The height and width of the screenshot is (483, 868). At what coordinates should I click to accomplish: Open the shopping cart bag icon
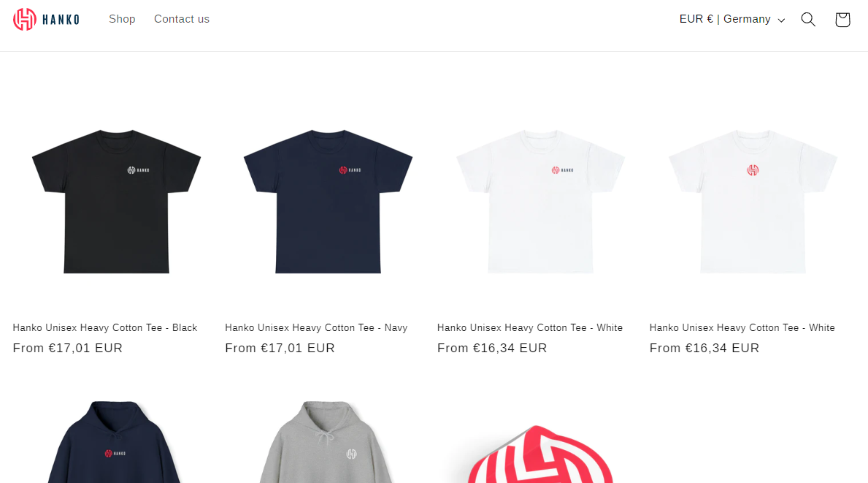point(842,20)
